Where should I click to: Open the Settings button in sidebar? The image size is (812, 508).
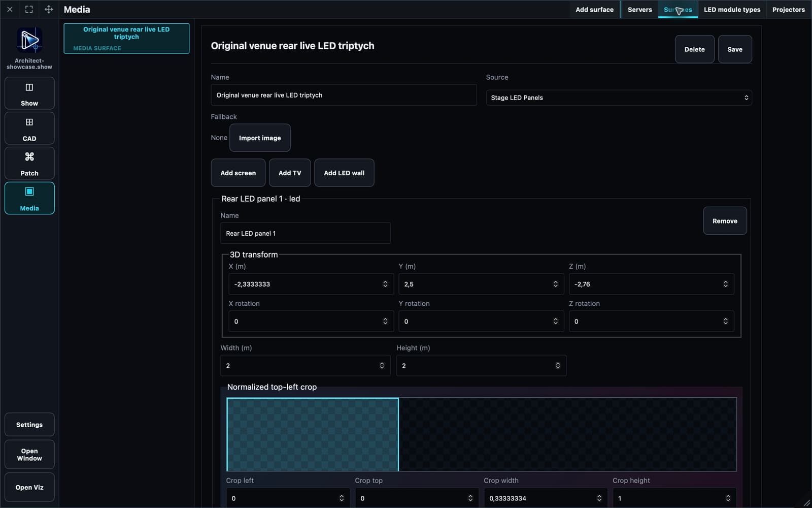(x=29, y=425)
